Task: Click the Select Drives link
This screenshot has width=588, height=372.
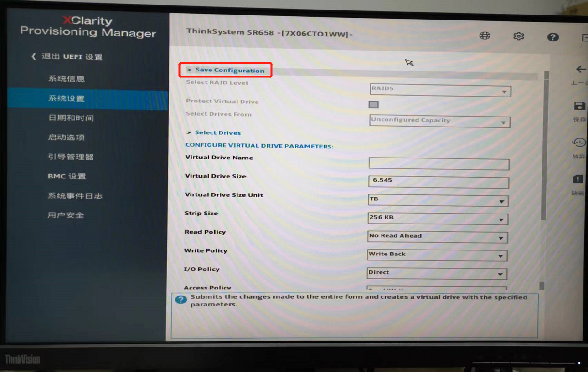Action: click(x=218, y=132)
